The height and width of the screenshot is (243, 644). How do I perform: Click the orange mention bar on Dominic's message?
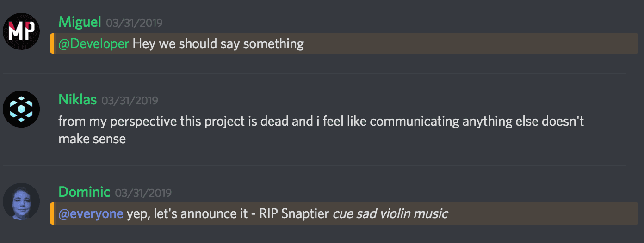[x=51, y=213]
